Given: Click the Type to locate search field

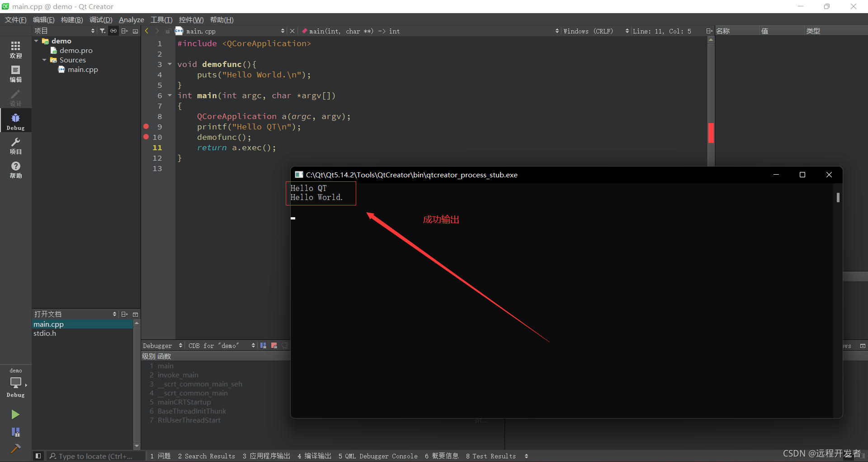Looking at the screenshot, I should pyautogui.click(x=96, y=456).
